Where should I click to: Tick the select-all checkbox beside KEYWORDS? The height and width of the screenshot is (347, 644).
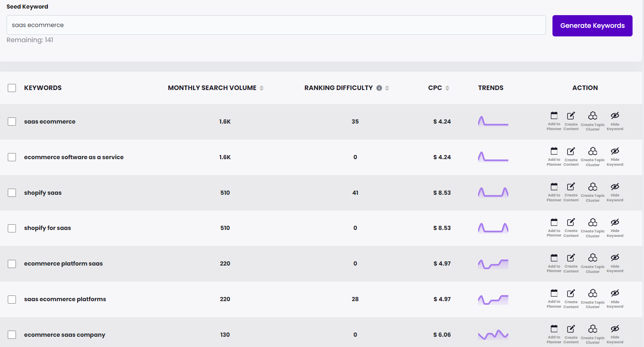12,88
